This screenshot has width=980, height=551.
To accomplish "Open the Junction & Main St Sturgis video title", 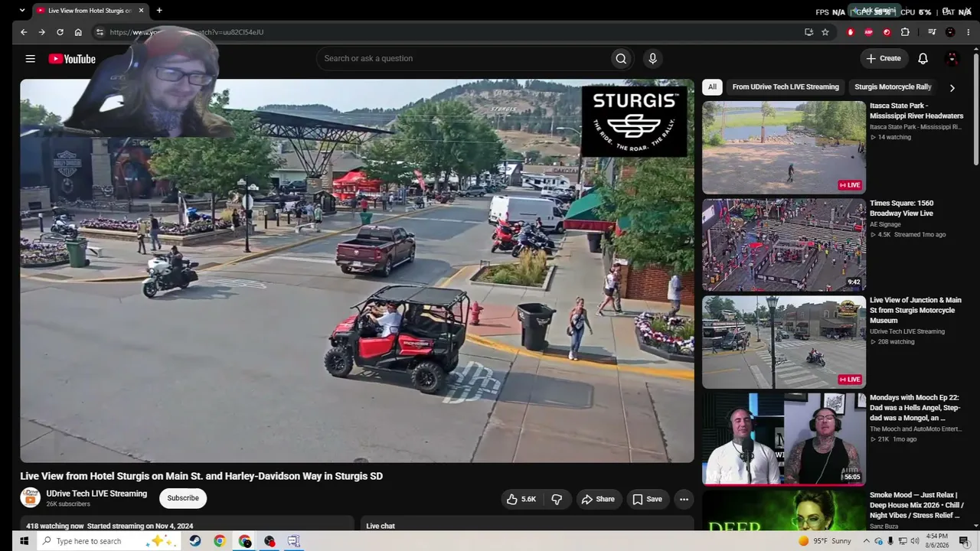I will 916,310.
